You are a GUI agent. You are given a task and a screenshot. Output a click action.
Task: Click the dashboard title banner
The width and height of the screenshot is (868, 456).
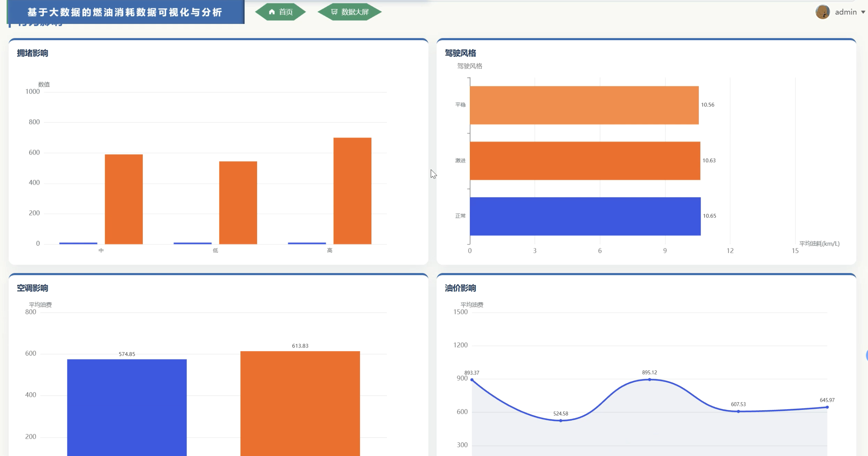point(125,12)
